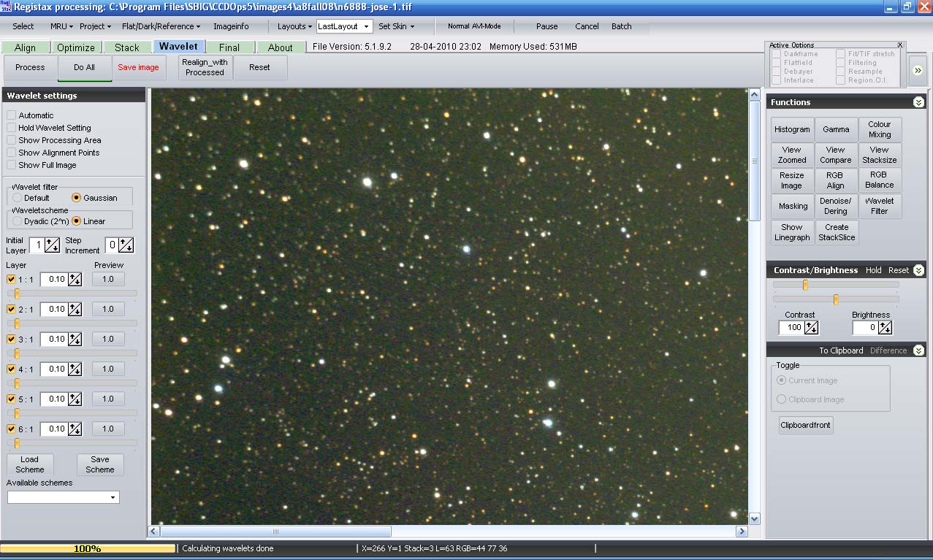This screenshot has width=933, height=560.
Task: Click the Load Scheme button
Action: pyautogui.click(x=30, y=464)
